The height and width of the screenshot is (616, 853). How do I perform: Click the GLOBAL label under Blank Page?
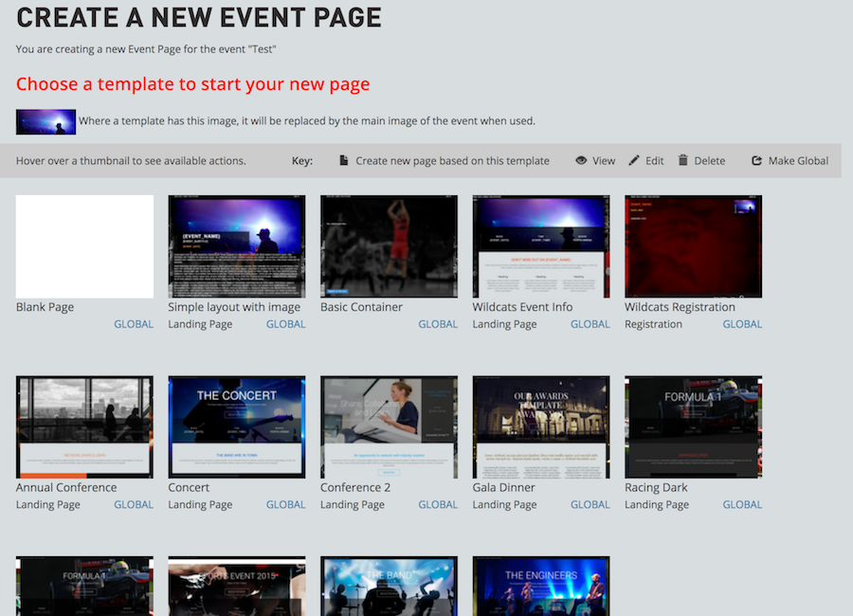(x=134, y=324)
